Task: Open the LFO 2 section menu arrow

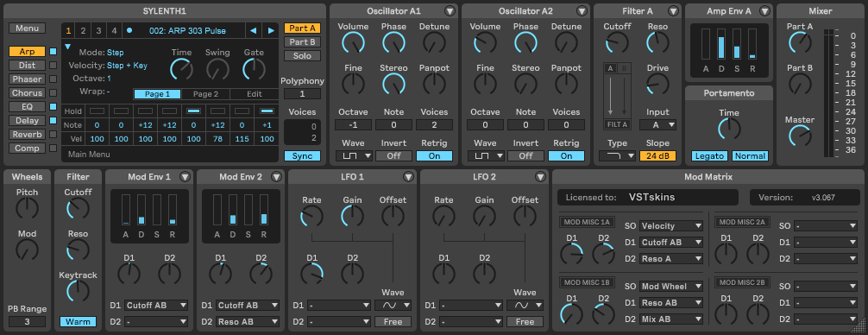Action: coord(540,177)
